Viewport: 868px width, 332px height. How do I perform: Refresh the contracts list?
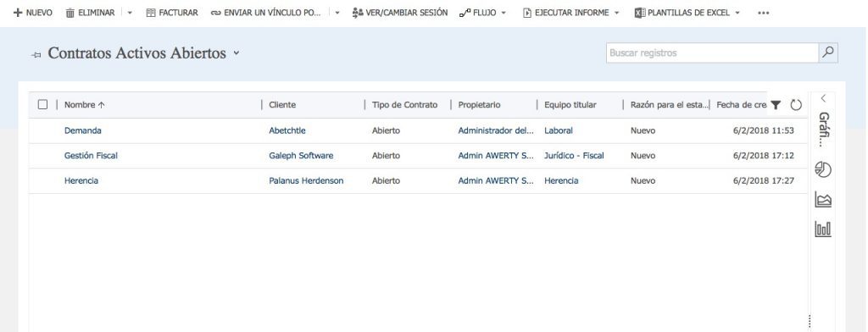(796, 105)
